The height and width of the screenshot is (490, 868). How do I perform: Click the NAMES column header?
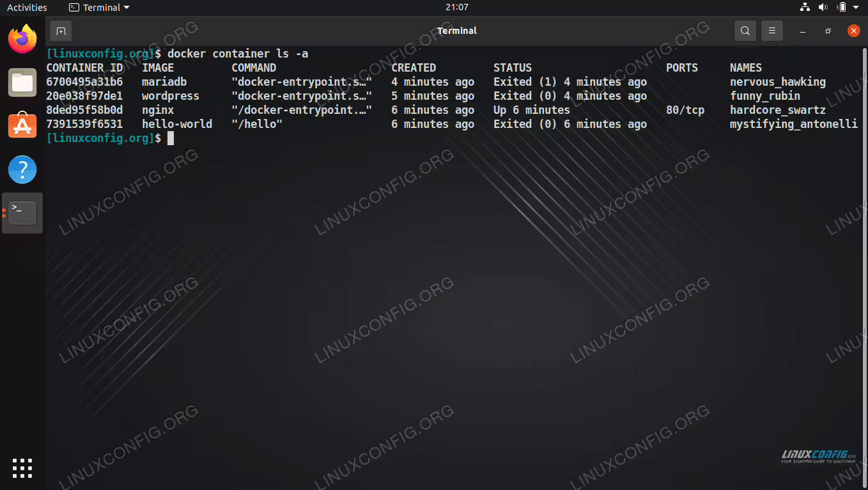(746, 68)
